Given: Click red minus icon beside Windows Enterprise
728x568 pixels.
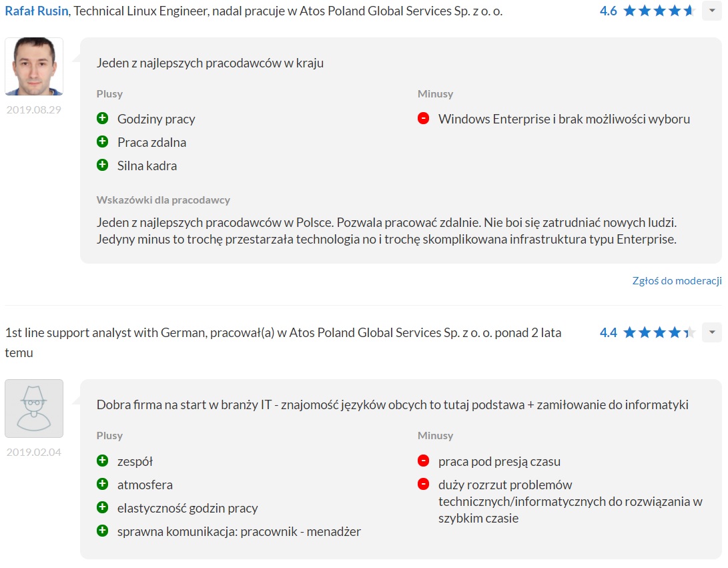Looking at the screenshot, I should coord(423,119).
